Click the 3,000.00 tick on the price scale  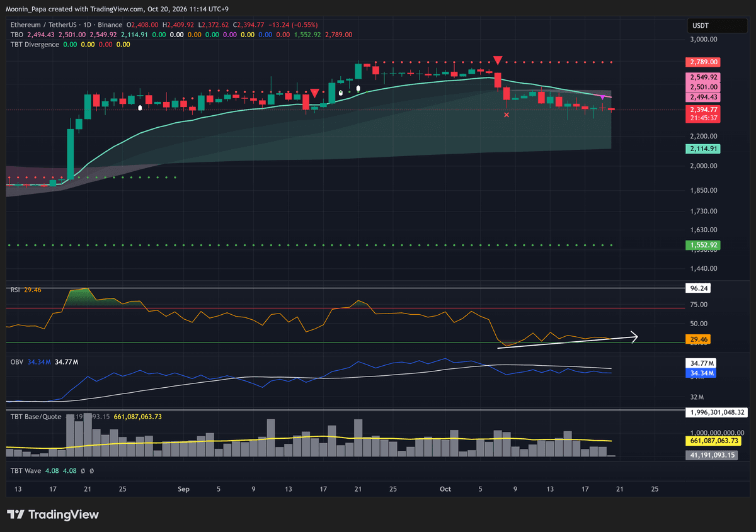[704, 39]
